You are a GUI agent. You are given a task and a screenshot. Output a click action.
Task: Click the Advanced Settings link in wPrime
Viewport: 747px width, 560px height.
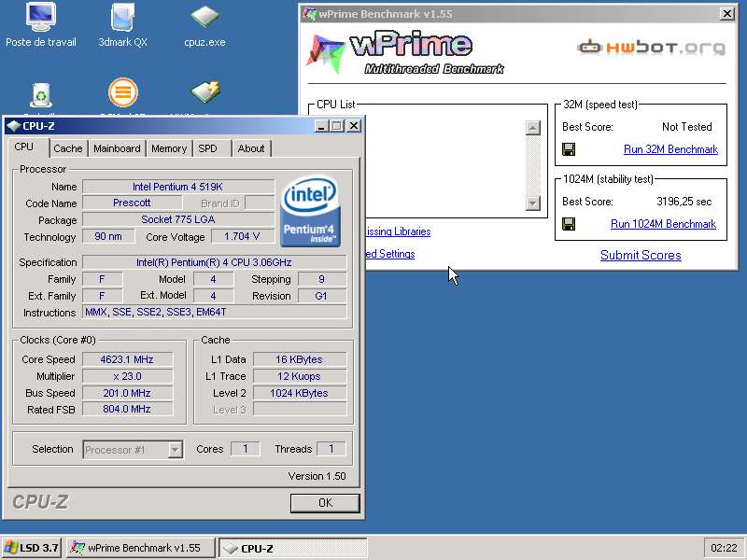pyautogui.click(x=390, y=254)
